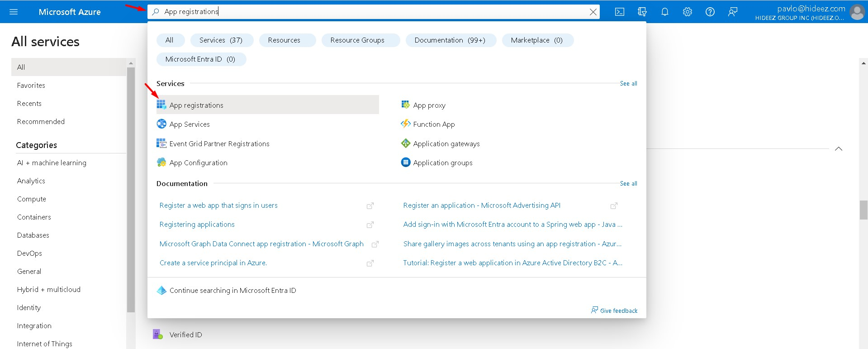
Task: Open portal settings gear icon
Action: (688, 12)
